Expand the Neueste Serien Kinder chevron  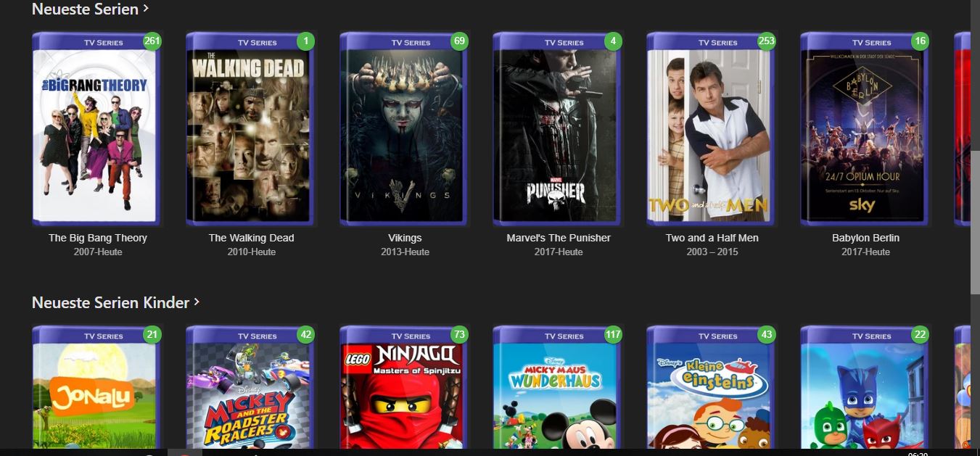(197, 302)
